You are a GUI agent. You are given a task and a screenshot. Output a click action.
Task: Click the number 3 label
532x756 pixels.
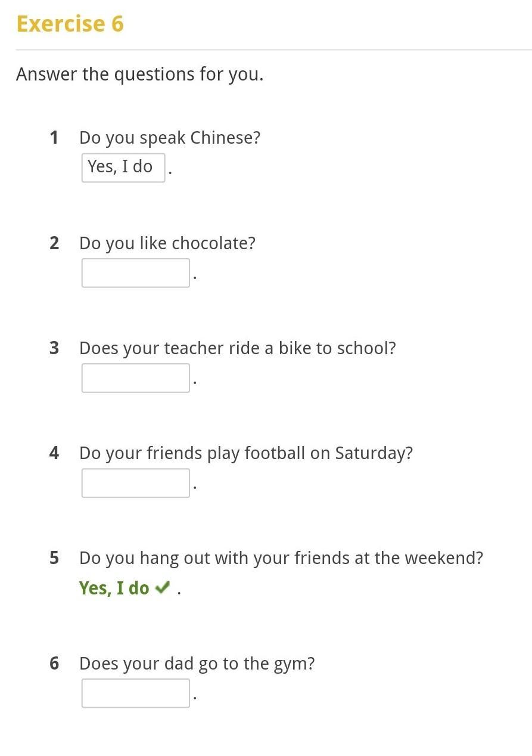tap(54, 348)
